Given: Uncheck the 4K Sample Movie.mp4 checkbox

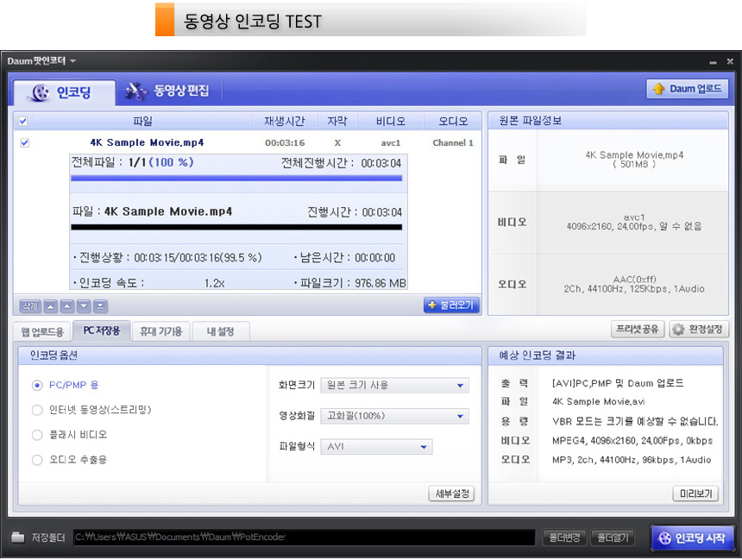Looking at the screenshot, I should 24,143.
